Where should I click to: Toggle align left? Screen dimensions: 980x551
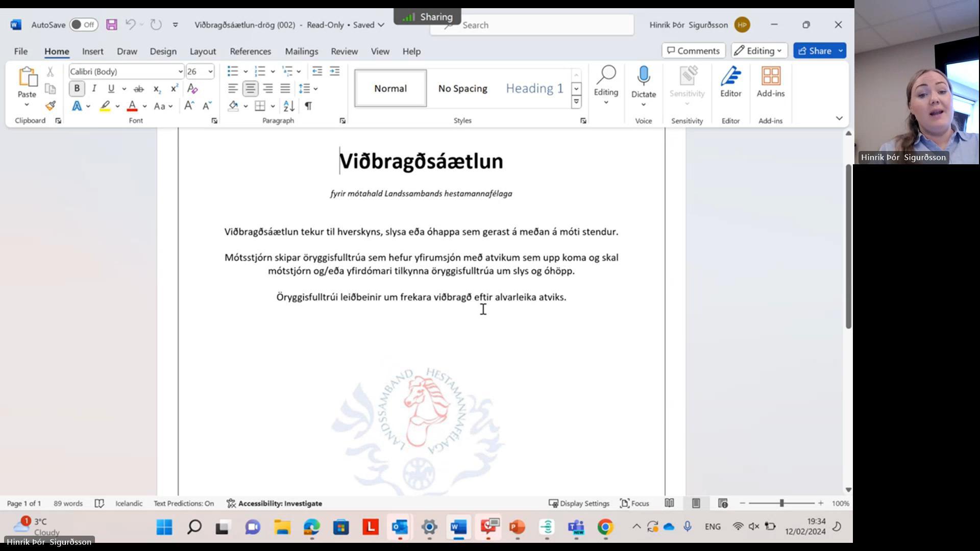(233, 89)
